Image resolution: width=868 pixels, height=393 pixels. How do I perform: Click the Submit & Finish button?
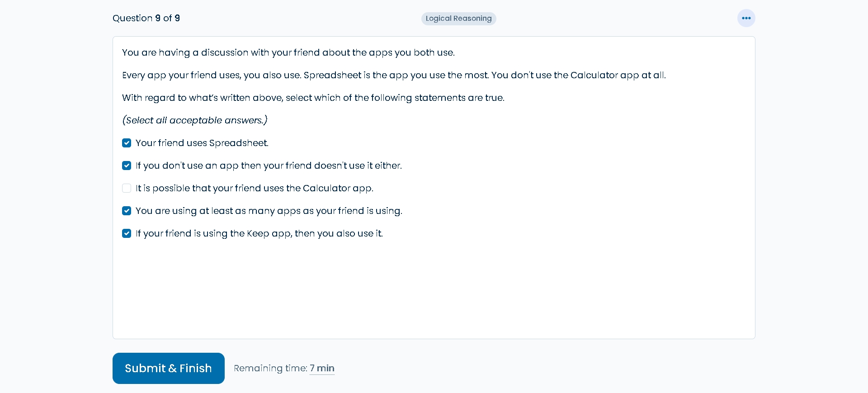(x=169, y=368)
